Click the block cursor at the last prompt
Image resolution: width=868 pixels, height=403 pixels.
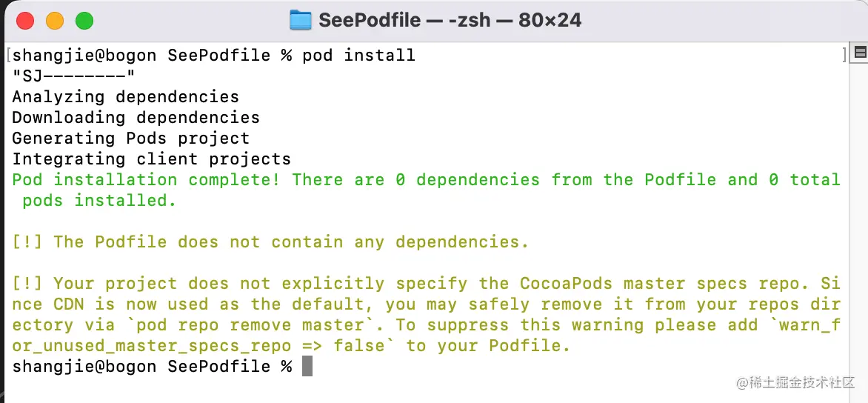pos(307,366)
